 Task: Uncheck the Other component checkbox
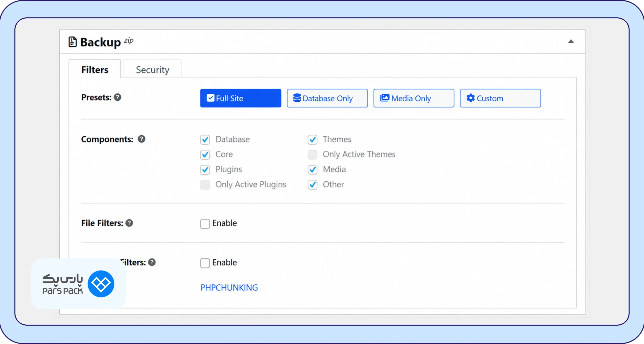click(312, 185)
